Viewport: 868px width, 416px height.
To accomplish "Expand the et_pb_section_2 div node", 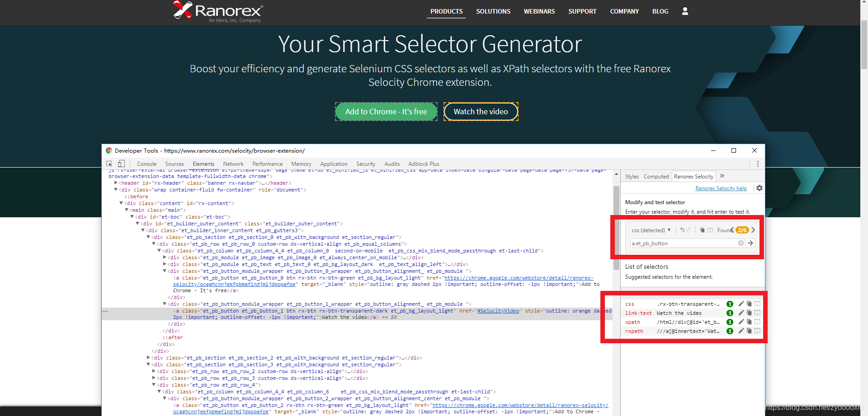I will [149, 358].
